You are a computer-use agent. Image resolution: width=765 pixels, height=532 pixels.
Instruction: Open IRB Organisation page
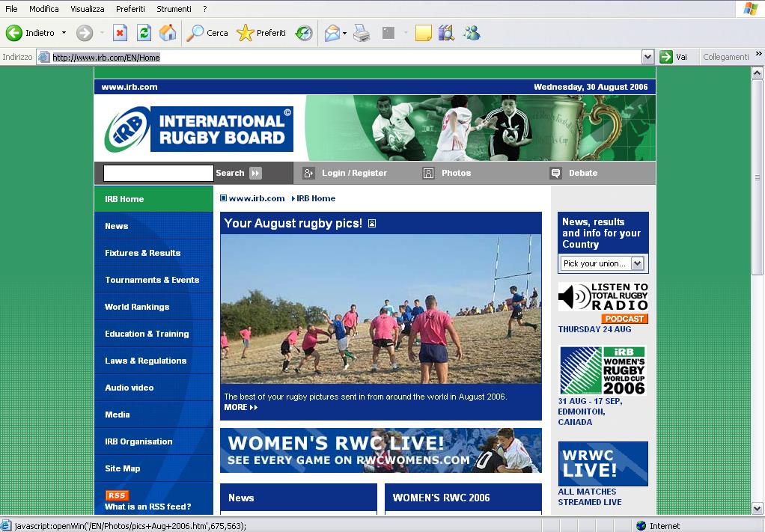pos(153,441)
